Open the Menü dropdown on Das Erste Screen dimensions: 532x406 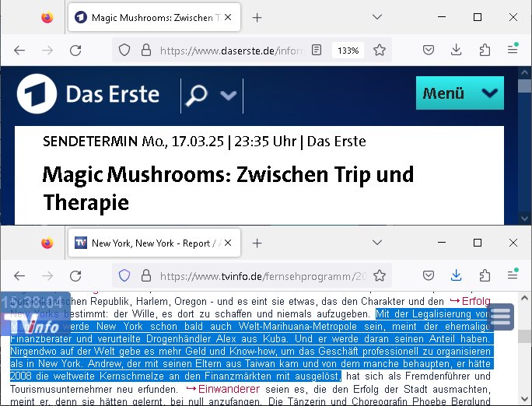coord(459,93)
